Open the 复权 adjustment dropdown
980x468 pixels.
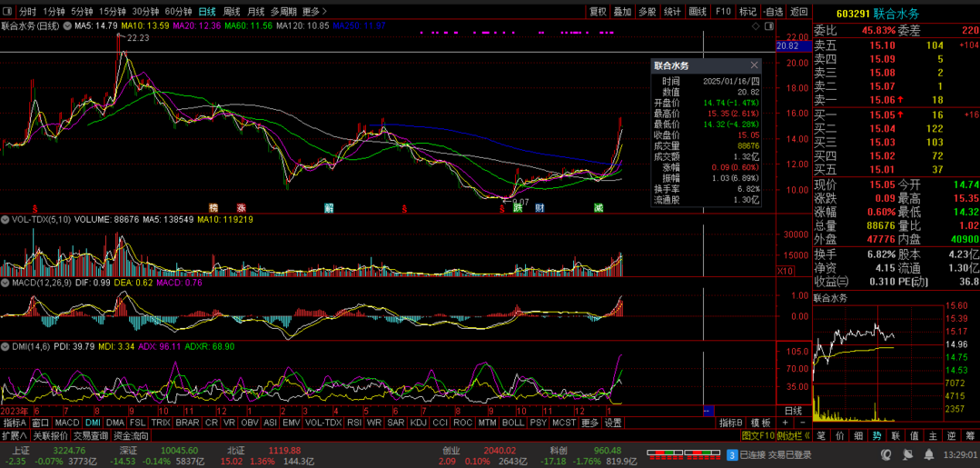coord(597,12)
